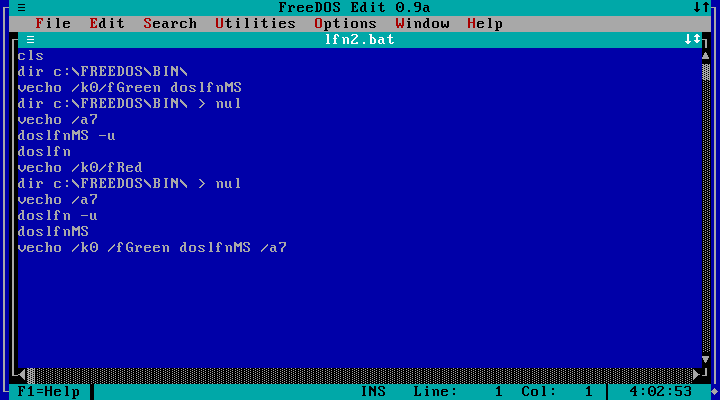Screen dimensions: 720x400
Task: Click line 'doslfnMS -u'
Action: (x=67, y=135)
